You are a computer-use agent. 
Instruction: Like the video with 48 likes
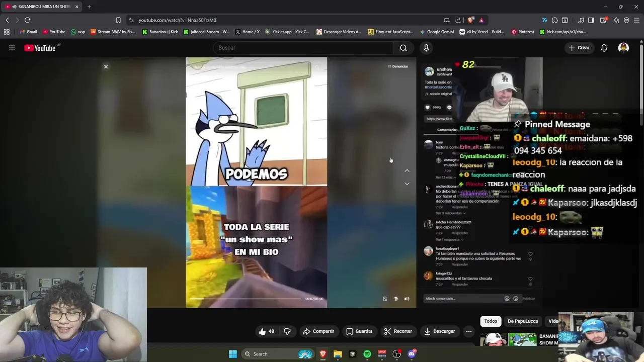(x=267, y=331)
